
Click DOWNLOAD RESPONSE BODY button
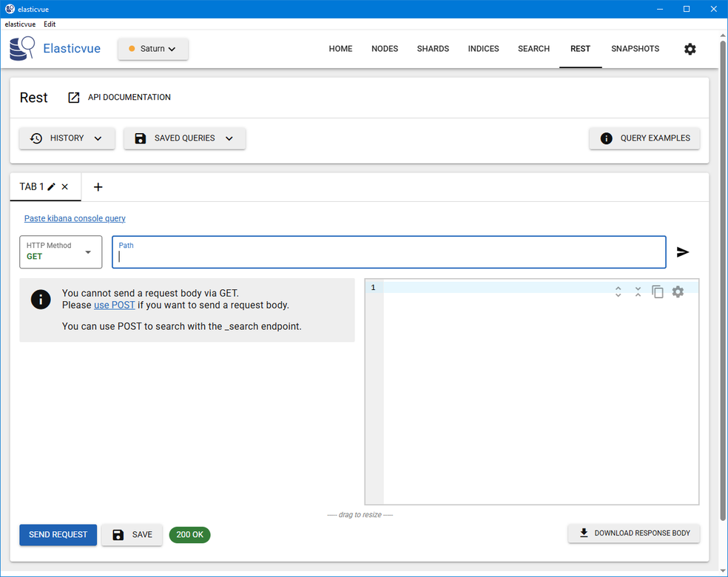pos(634,533)
